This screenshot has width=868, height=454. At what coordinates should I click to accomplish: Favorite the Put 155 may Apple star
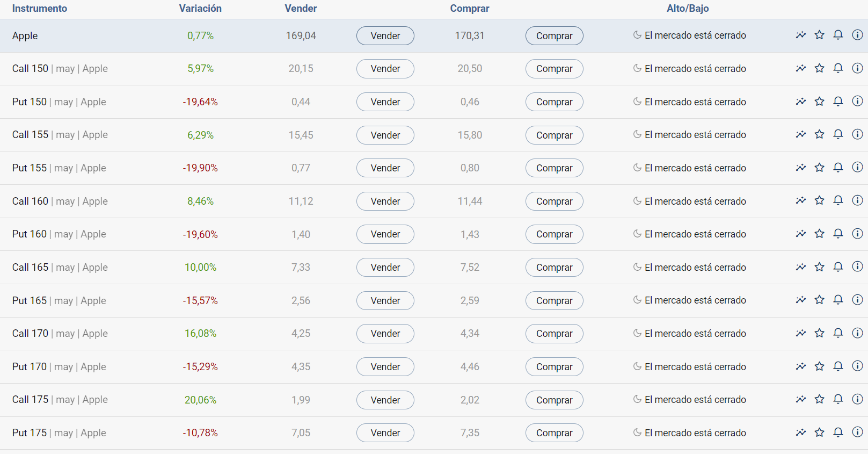pyautogui.click(x=819, y=168)
